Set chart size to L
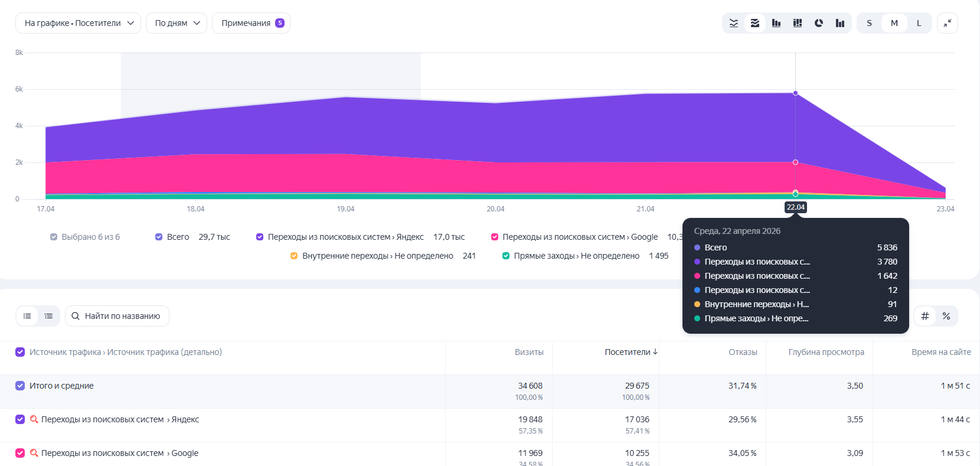Viewport: 980px width, 466px height. pyautogui.click(x=919, y=23)
